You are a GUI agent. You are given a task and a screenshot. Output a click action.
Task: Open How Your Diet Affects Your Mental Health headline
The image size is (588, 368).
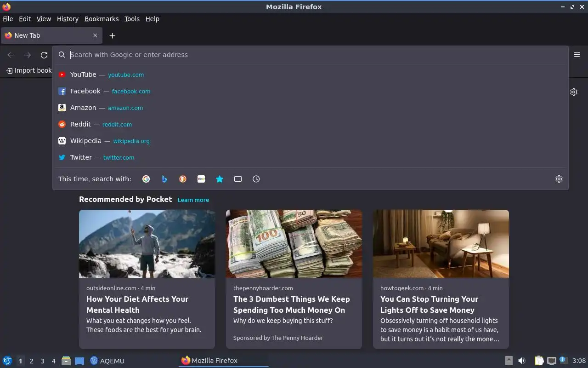tap(137, 305)
